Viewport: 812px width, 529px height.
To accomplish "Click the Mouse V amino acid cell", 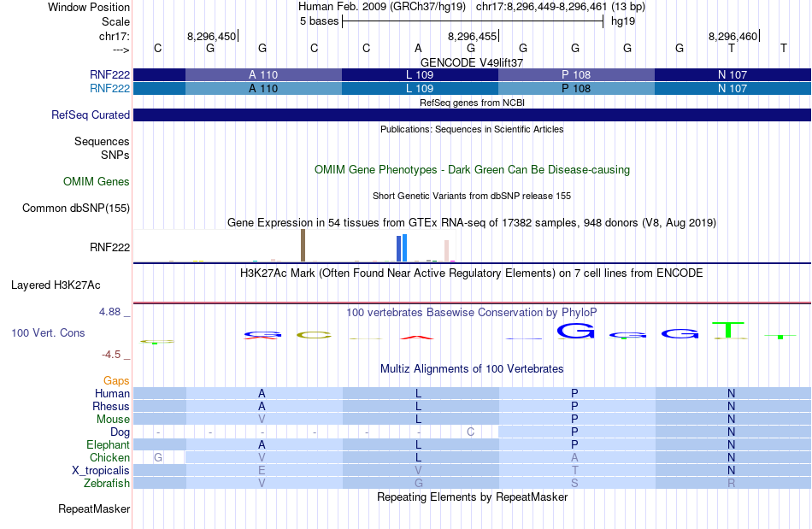I will pos(262,420).
